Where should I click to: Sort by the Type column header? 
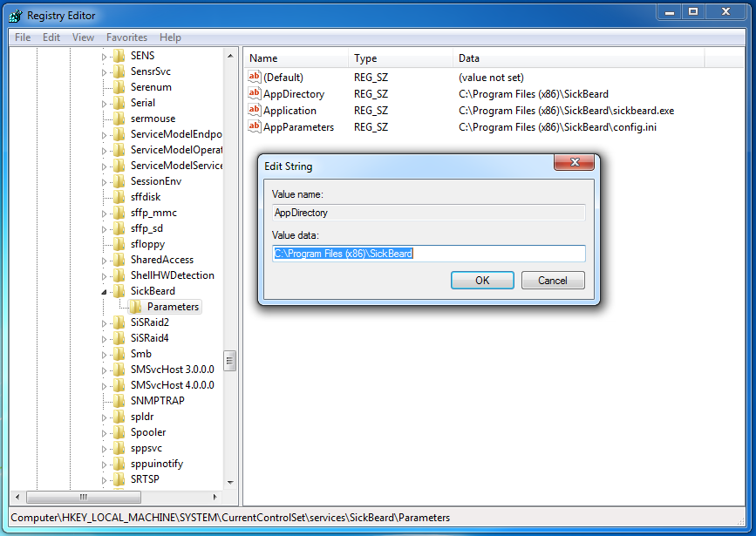[x=400, y=58]
